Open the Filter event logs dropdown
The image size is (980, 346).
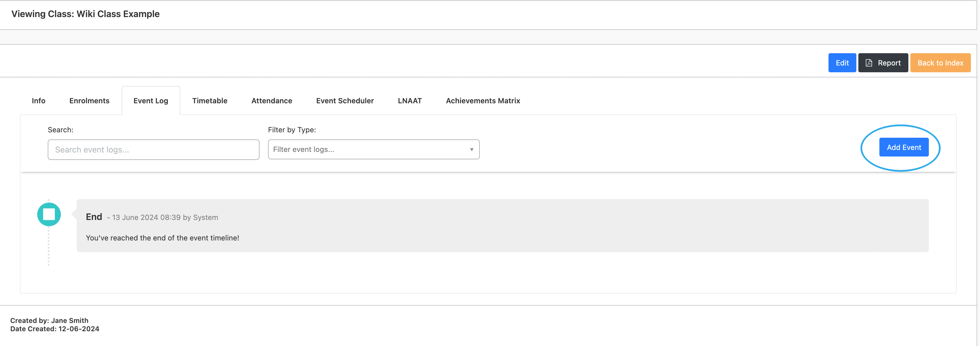click(373, 149)
